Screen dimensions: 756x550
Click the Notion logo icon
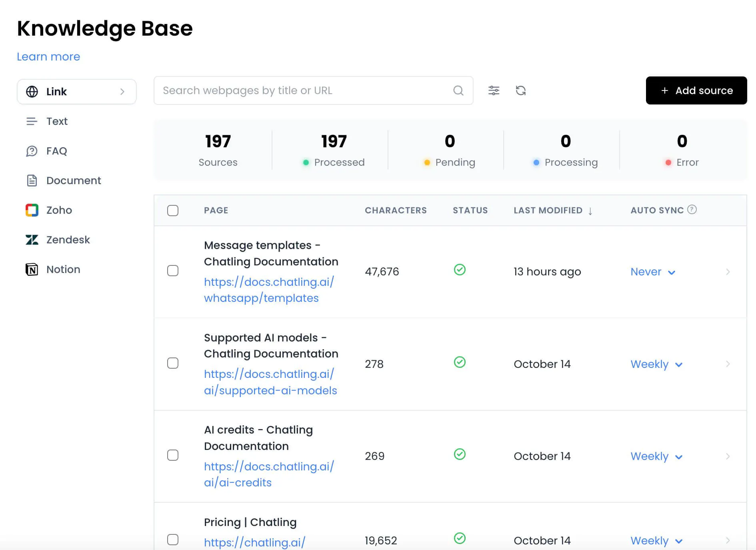tap(32, 269)
